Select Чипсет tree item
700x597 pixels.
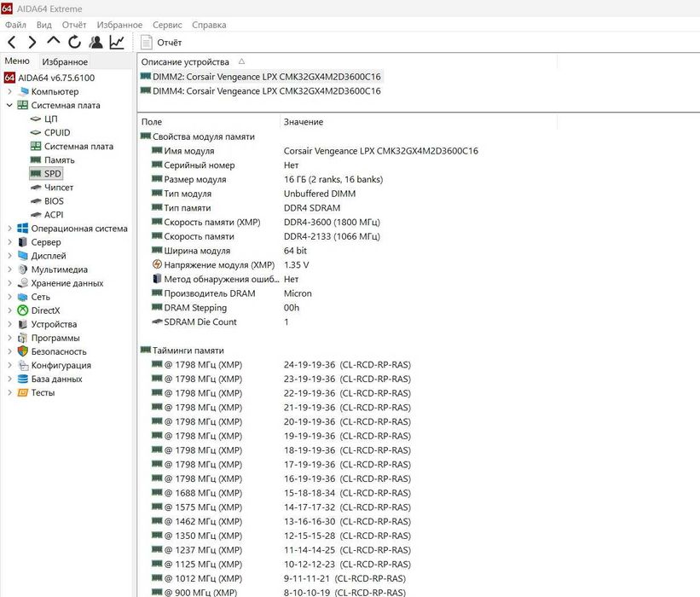click(x=59, y=188)
